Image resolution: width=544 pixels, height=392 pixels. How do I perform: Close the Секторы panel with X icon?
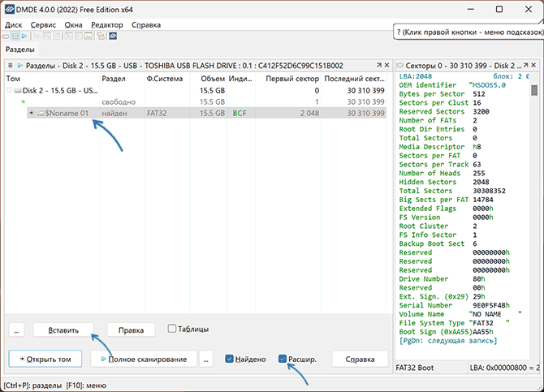click(x=533, y=65)
